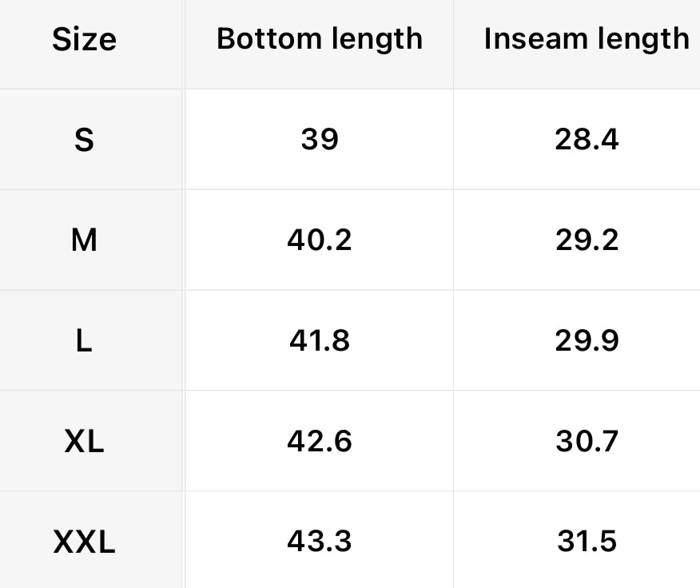Select the L size row label

tap(84, 341)
